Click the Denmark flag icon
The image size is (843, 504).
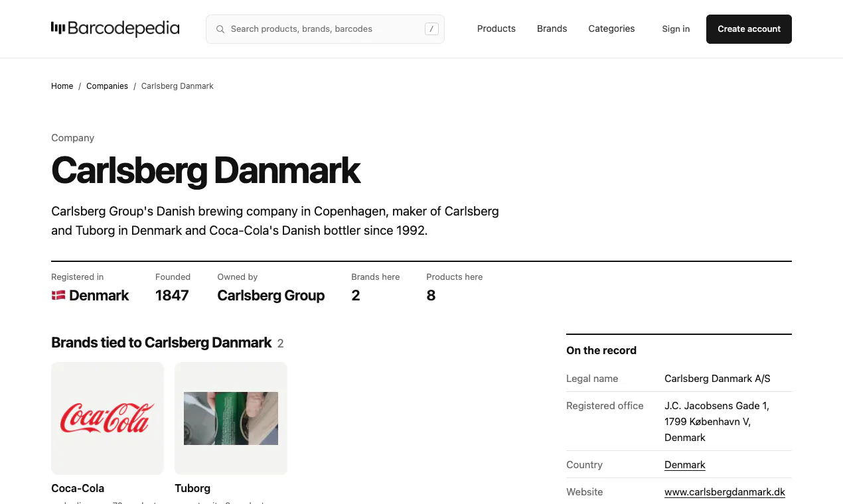[58, 296]
